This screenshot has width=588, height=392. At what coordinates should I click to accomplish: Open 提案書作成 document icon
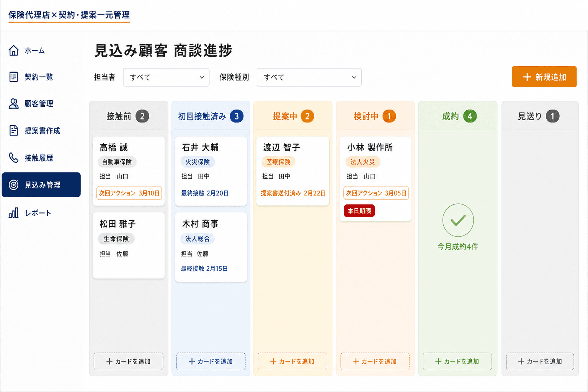[14, 131]
